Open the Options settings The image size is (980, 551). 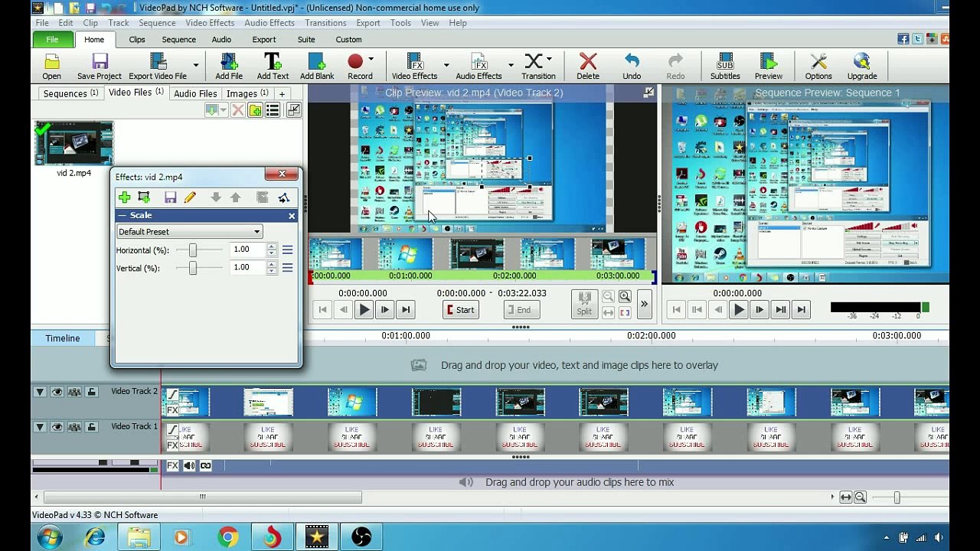click(x=818, y=67)
